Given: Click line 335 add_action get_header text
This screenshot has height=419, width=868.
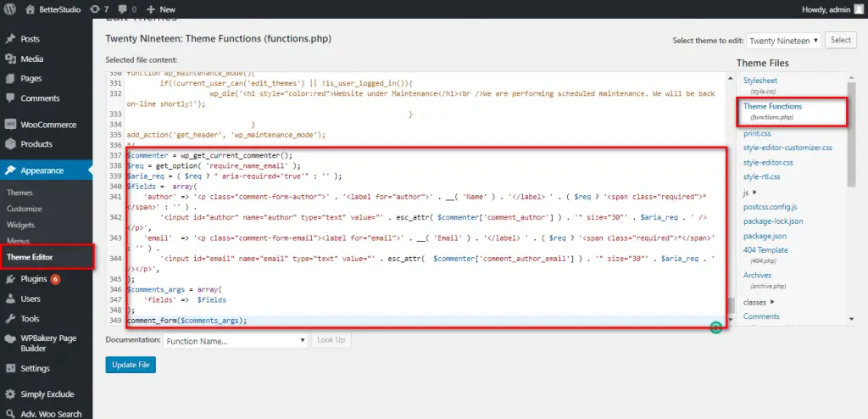Looking at the screenshot, I should tap(225, 135).
